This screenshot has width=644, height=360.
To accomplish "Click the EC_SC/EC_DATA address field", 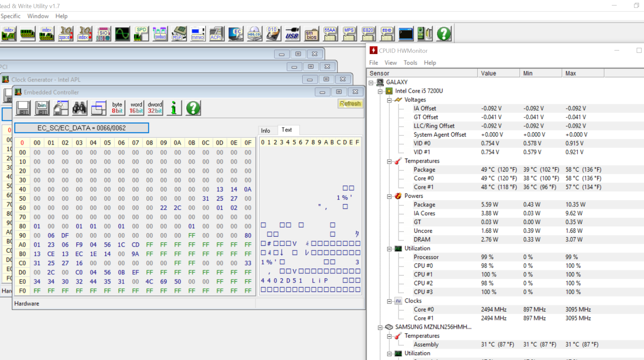I will (x=82, y=128).
